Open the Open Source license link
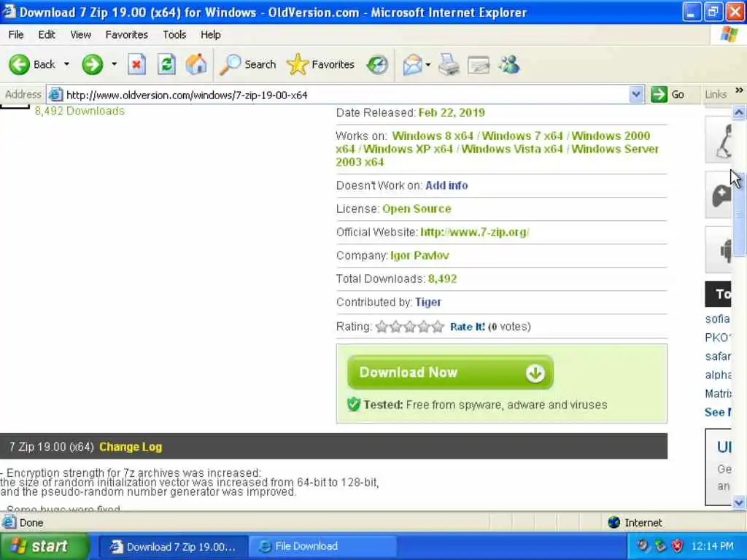Viewport: 747px width, 560px height. pos(417,209)
